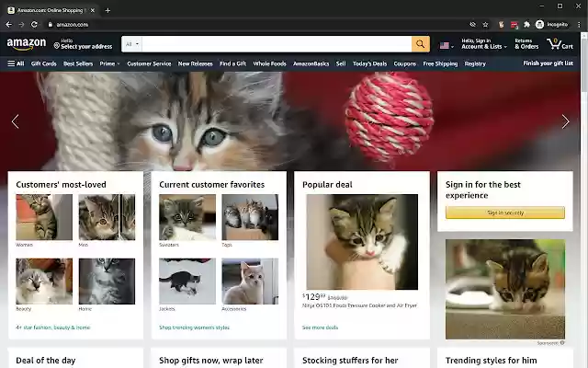Open the US flag language dropdown
The image size is (588, 368).
pos(447,46)
